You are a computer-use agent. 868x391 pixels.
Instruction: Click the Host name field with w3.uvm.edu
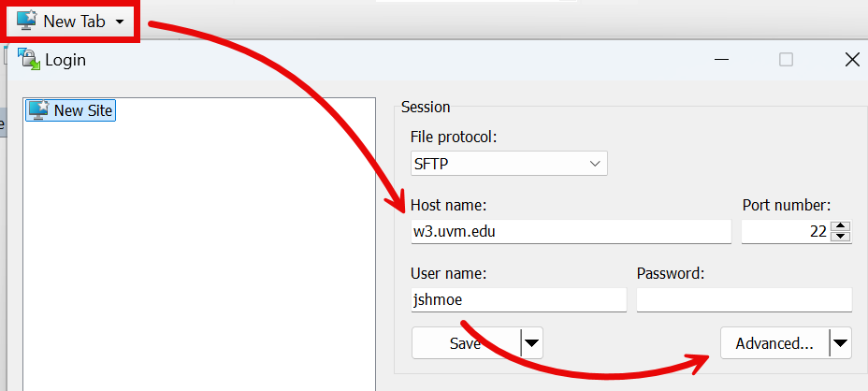click(571, 231)
